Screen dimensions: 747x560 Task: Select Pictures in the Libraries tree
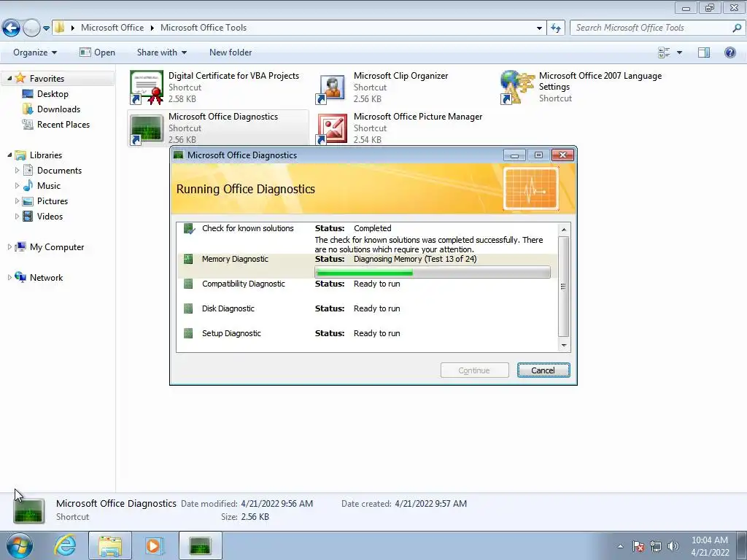pyautogui.click(x=45, y=201)
